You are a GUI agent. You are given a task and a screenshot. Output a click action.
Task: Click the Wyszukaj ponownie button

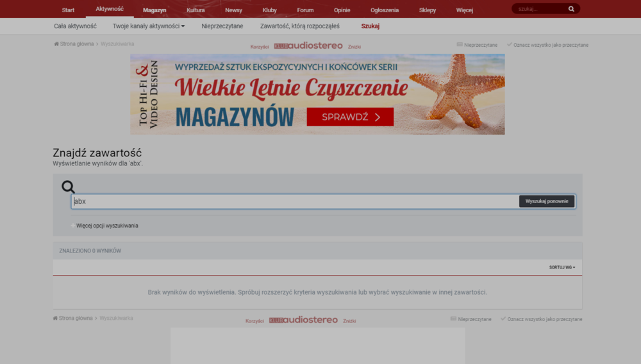(x=547, y=201)
